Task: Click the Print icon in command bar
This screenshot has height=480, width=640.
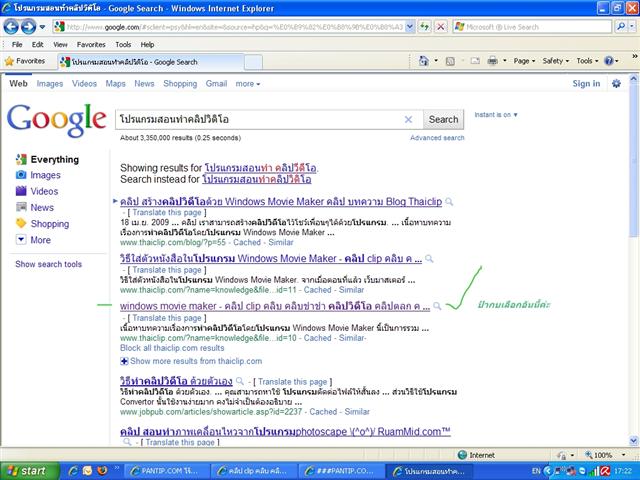Action: 493,61
